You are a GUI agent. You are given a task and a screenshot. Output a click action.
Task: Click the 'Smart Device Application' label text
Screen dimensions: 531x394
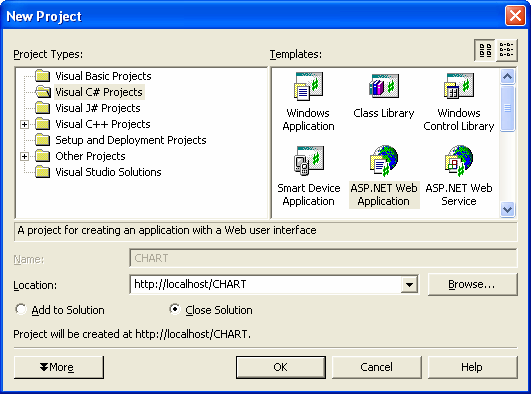pyautogui.click(x=309, y=195)
